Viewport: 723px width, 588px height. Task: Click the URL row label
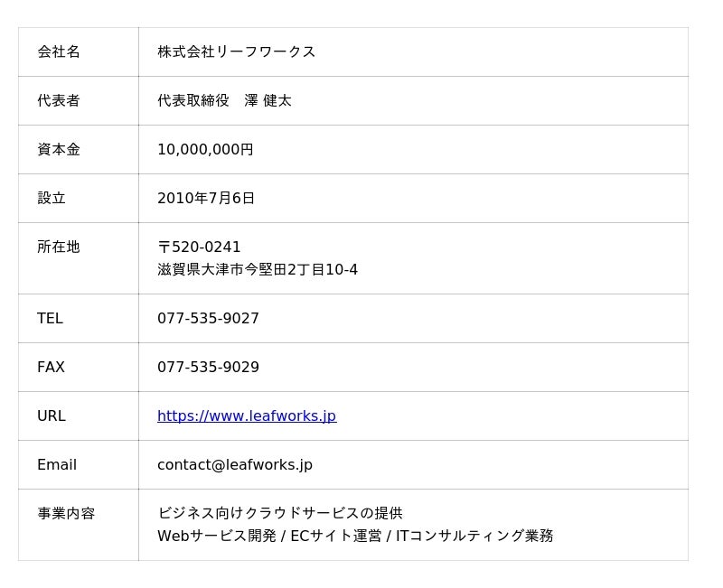tap(52, 416)
